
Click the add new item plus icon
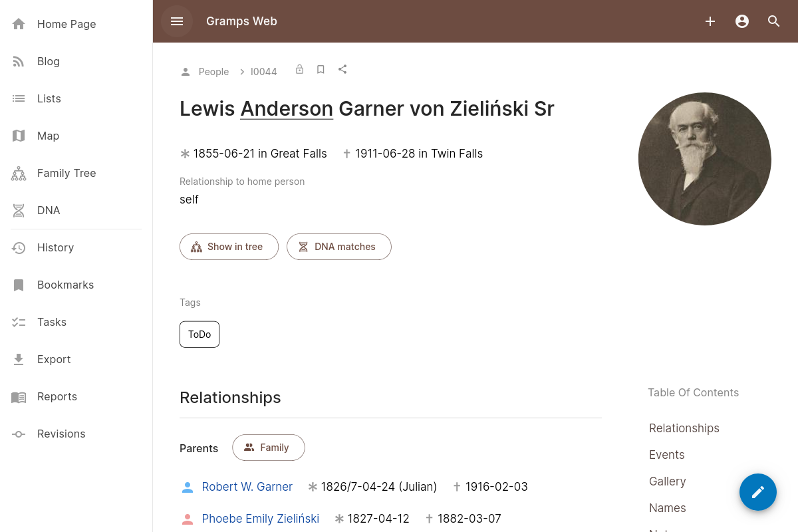pyautogui.click(x=710, y=21)
